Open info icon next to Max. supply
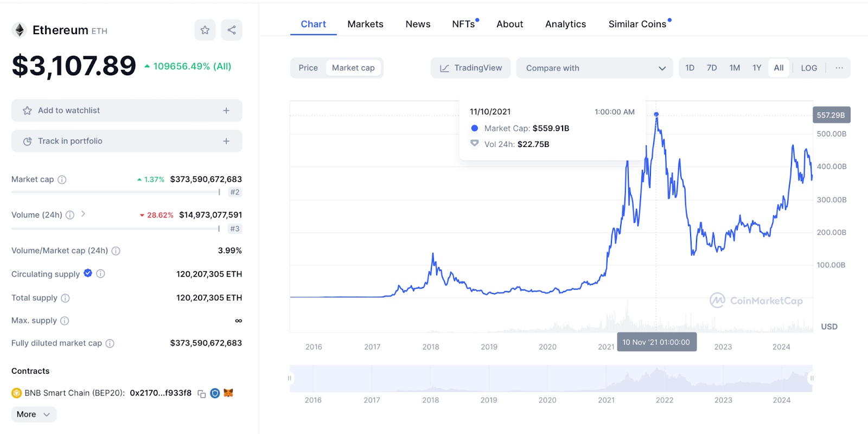 [65, 321]
